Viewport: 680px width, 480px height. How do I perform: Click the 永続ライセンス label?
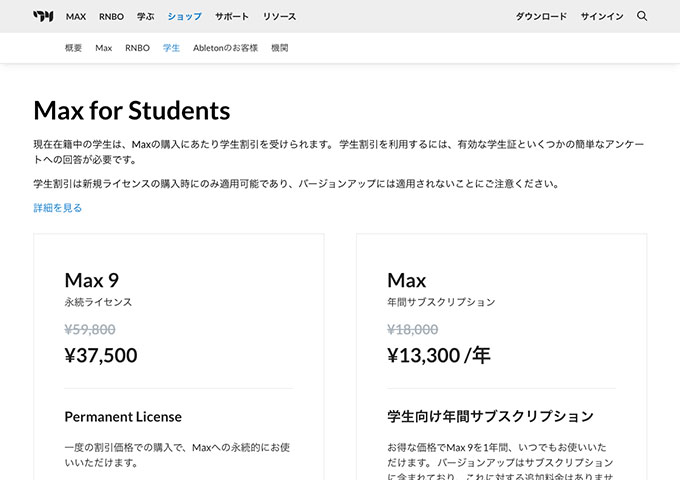coord(98,302)
